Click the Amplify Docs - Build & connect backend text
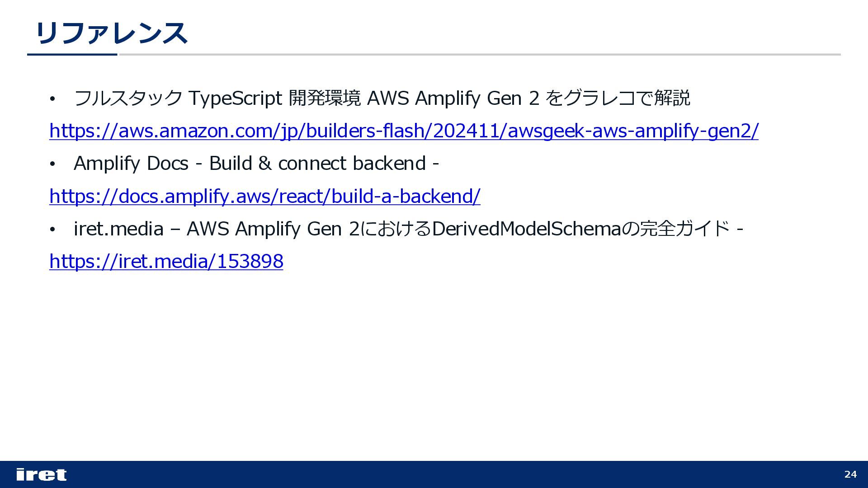Viewport: 868px width, 488px height. click(256, 164)
